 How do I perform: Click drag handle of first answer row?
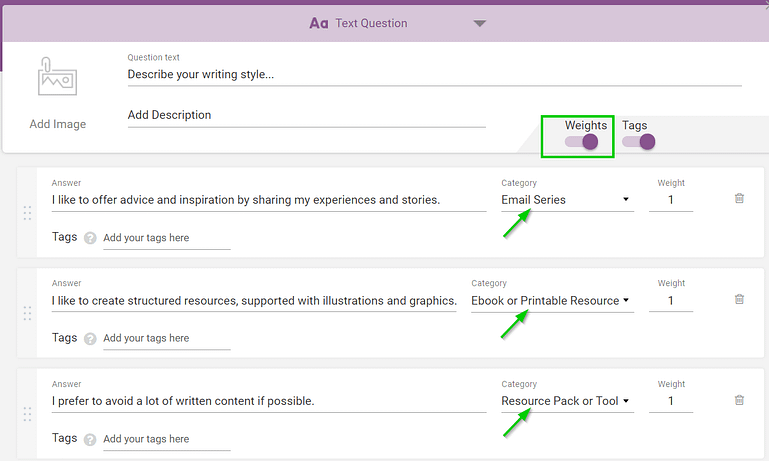coord(27,213)
